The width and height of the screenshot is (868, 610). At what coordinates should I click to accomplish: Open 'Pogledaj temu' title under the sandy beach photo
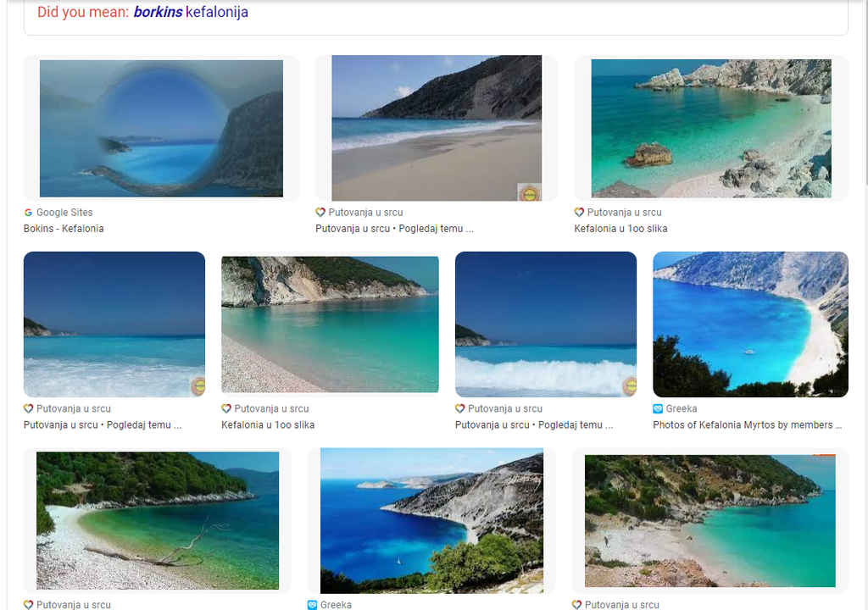[x=395, y=229]
